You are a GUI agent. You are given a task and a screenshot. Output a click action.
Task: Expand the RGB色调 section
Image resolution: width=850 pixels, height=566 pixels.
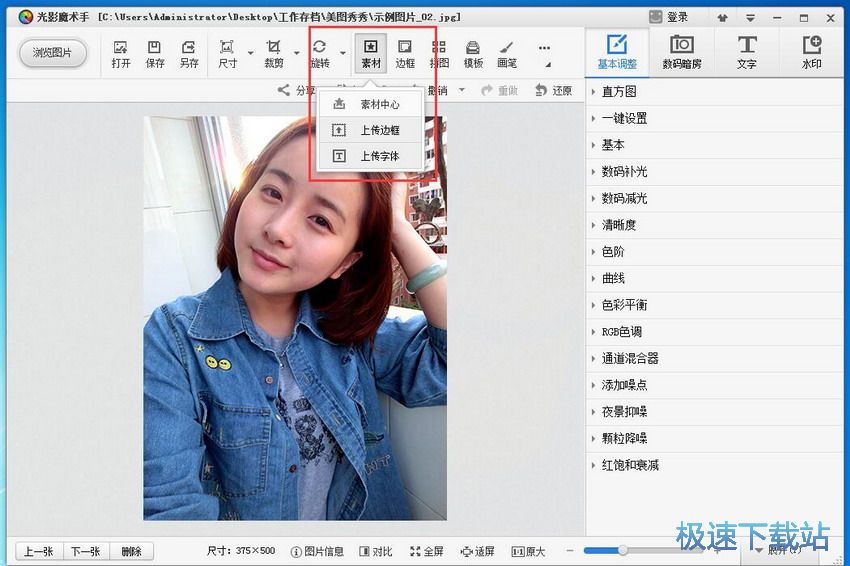[x=714, y=332]
